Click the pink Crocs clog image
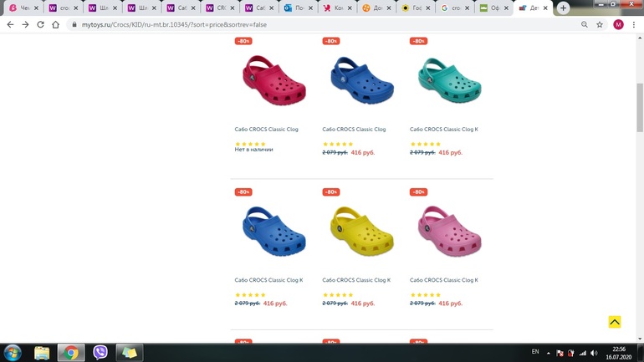 pyautogui.click(x=449, y=231)
